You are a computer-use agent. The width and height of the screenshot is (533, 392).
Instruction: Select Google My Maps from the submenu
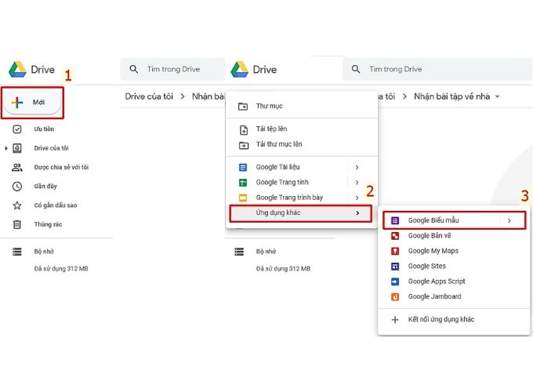(454, 251)
